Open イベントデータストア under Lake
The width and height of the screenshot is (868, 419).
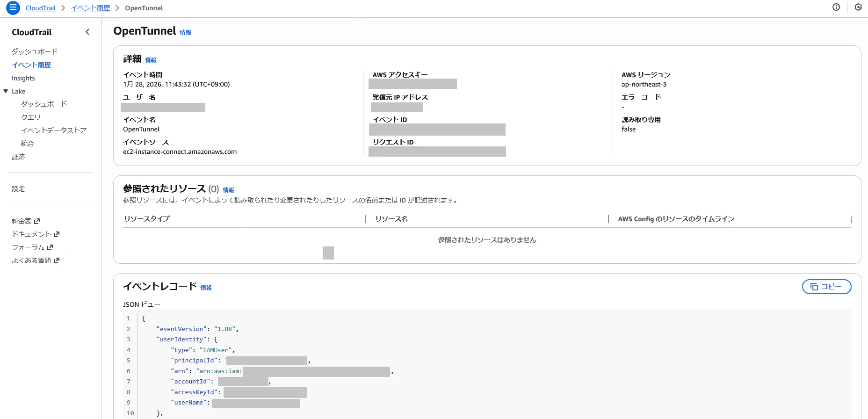click(54, 130)
